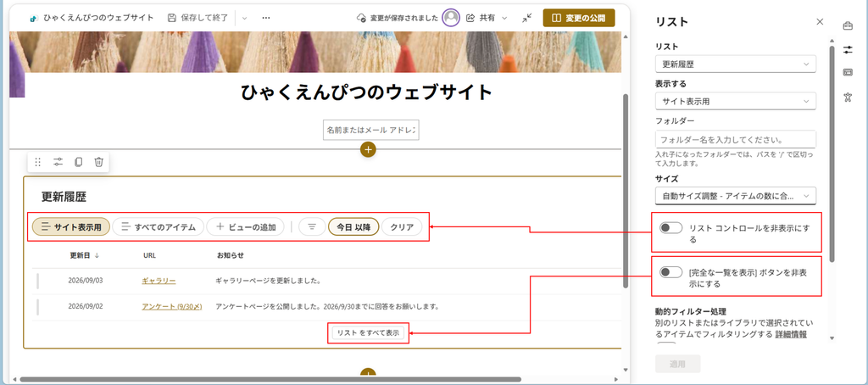Click the save icon beside 保存して終了
This screenshot has height=385, width=868.
tap(172, 18)
